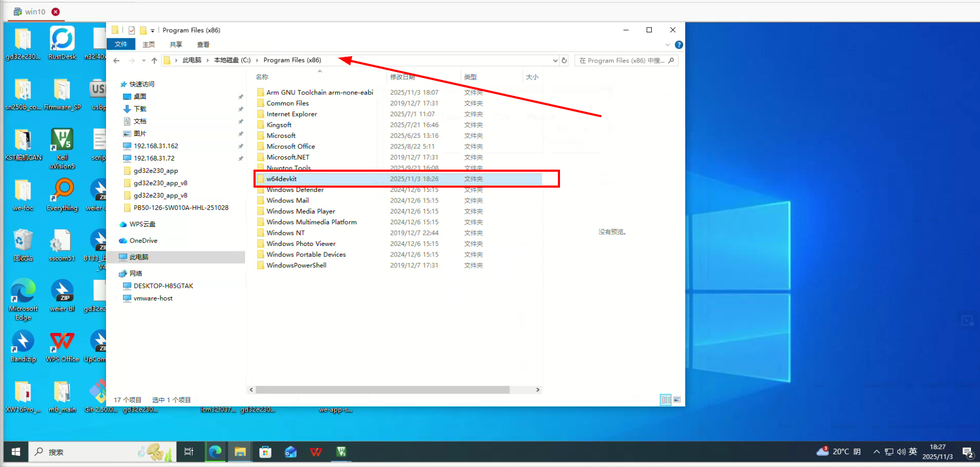Open the recent locations dropdown arrow
Screen dimensions: 980x467
pos(144,60)
